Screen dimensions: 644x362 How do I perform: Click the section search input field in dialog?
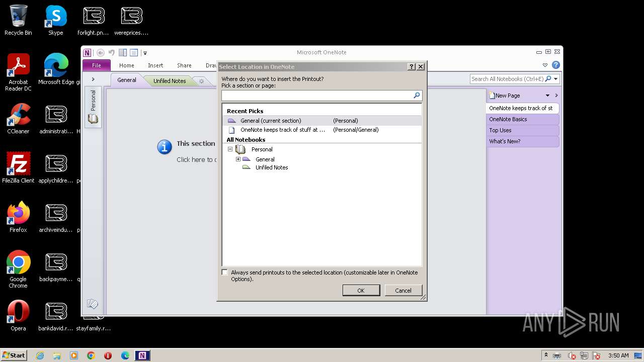317,96
